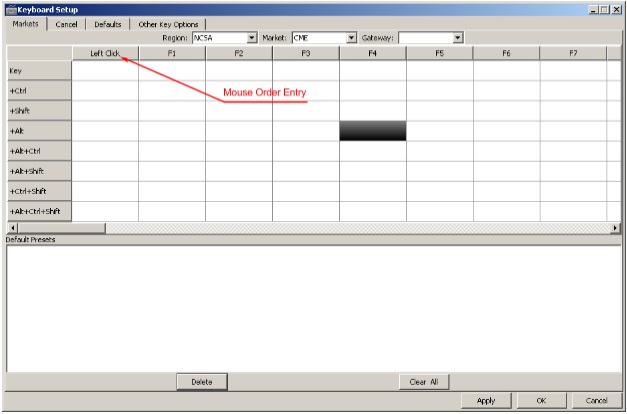Viewport: 627px width, 414px height.
Task: Open the Region dropdown showing NCSA
Action: point(252,38)
